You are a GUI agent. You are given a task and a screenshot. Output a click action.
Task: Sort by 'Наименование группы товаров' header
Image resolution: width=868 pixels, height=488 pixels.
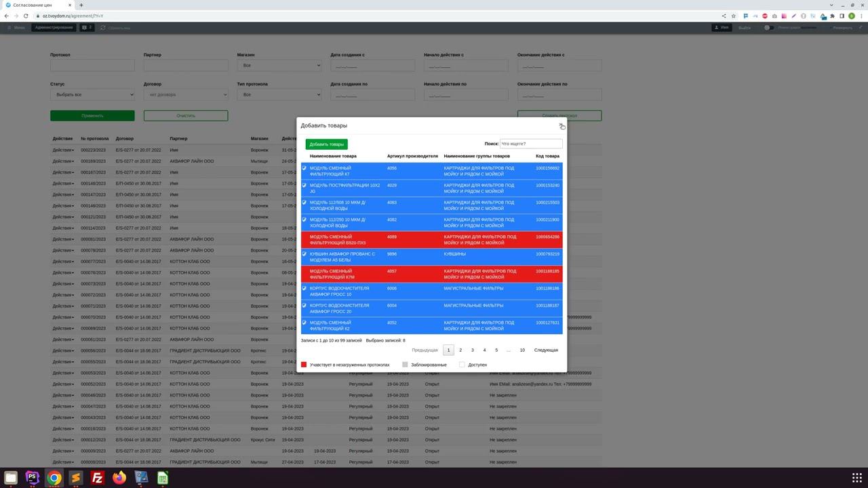(477, 156)
